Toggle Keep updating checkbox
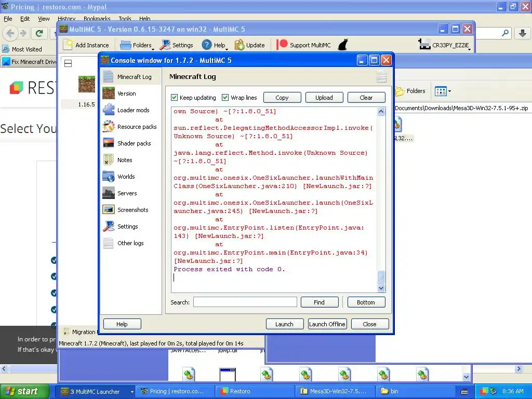This screenshot has width=532, height=399. coord(175,98)
